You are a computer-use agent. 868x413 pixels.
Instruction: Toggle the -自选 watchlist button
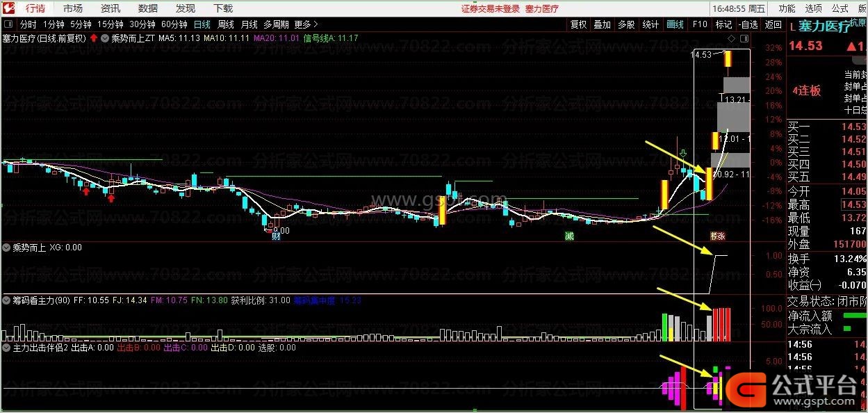click(x=748, y=24)
